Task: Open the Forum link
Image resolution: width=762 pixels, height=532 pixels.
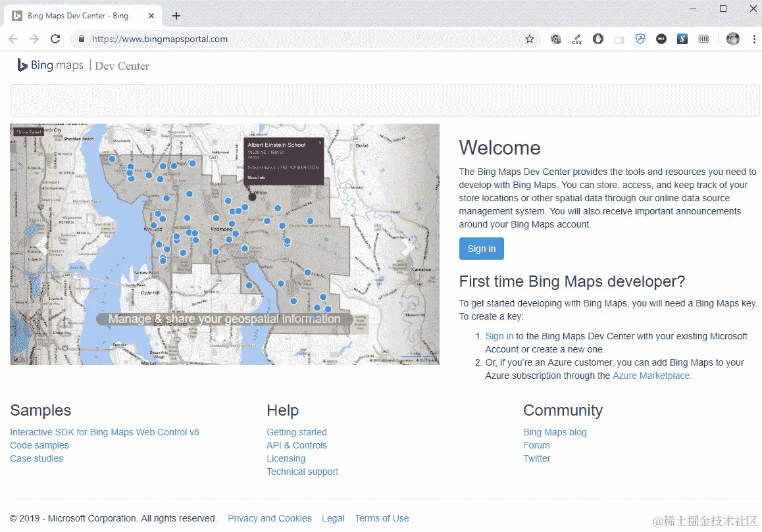Action: [536, 445]
